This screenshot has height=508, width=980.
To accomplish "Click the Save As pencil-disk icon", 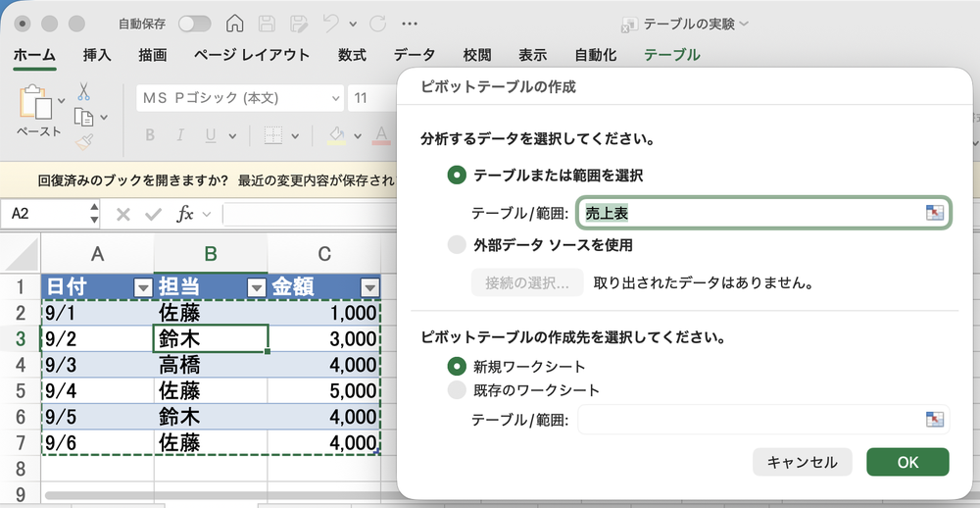I will pos(299,24).
